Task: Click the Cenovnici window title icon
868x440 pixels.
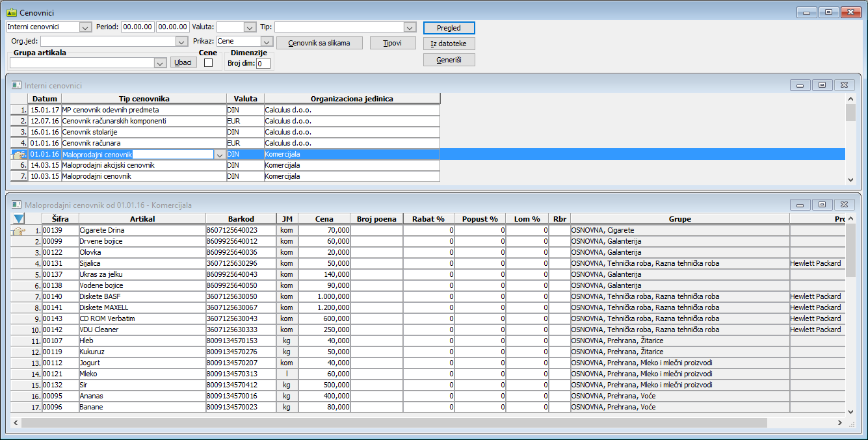Action: click(x=12, y=12)
